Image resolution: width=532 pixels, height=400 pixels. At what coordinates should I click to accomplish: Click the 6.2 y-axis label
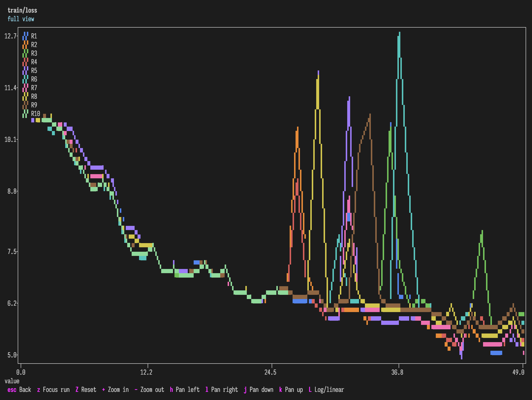(12, 303)
